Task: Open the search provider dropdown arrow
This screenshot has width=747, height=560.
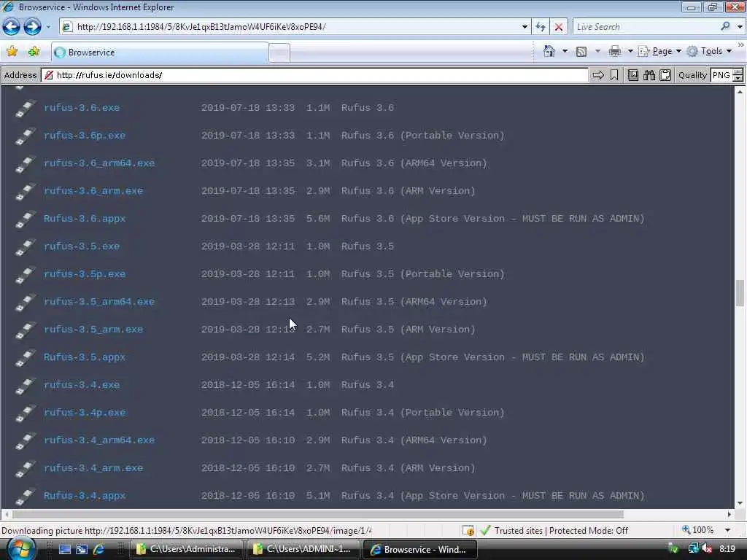Action: [740, 27]
